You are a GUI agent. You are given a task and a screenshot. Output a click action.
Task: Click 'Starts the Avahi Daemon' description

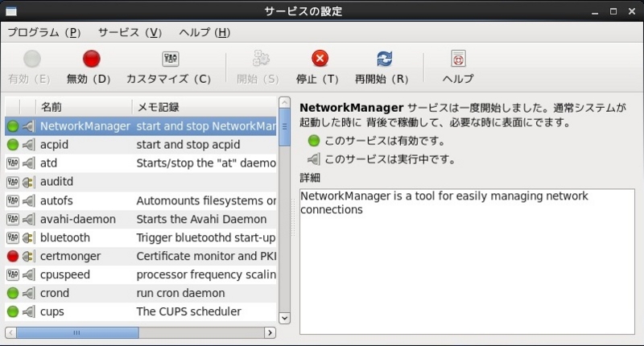click(201, 219)
